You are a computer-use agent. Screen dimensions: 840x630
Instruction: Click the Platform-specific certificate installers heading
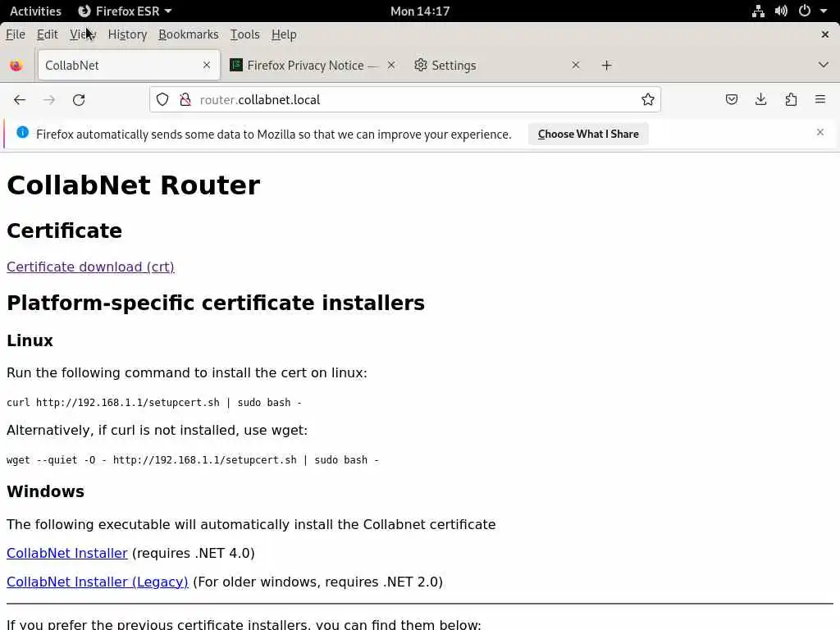point(216,304)
